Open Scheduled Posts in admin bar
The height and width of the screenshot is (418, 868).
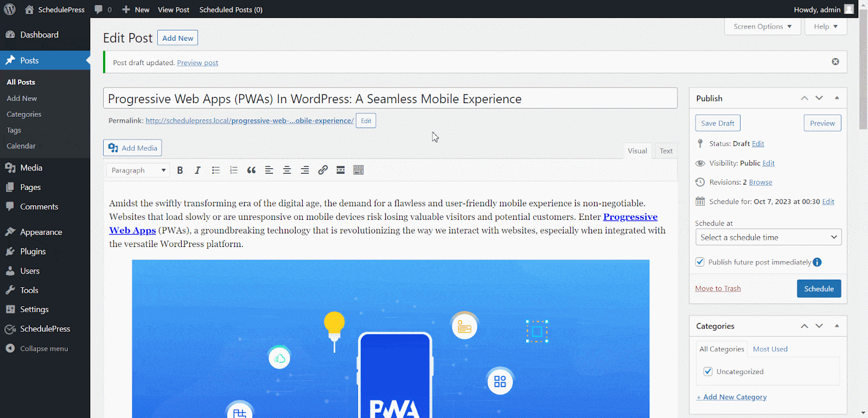231,9
